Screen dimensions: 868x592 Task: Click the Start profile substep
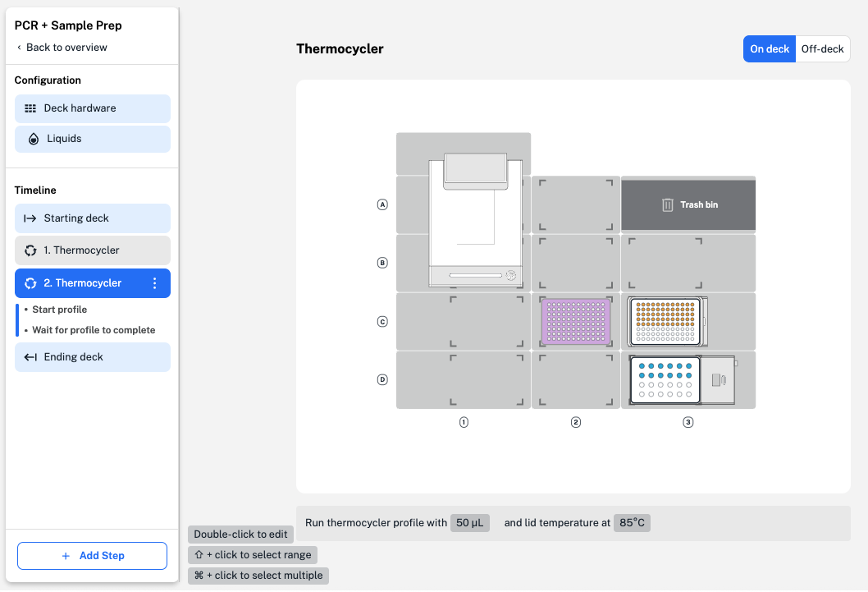point(60,310)
